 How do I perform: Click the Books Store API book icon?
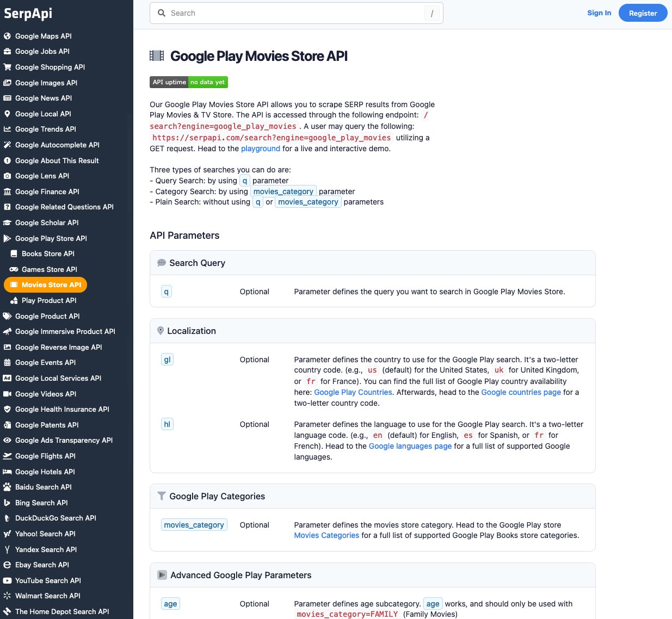coord(14,254)
